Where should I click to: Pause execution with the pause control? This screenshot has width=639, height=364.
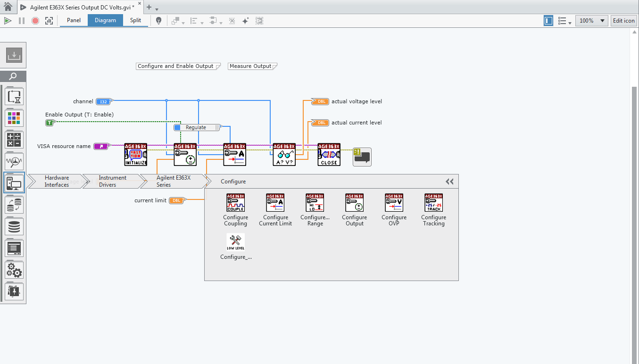point(21,20)
